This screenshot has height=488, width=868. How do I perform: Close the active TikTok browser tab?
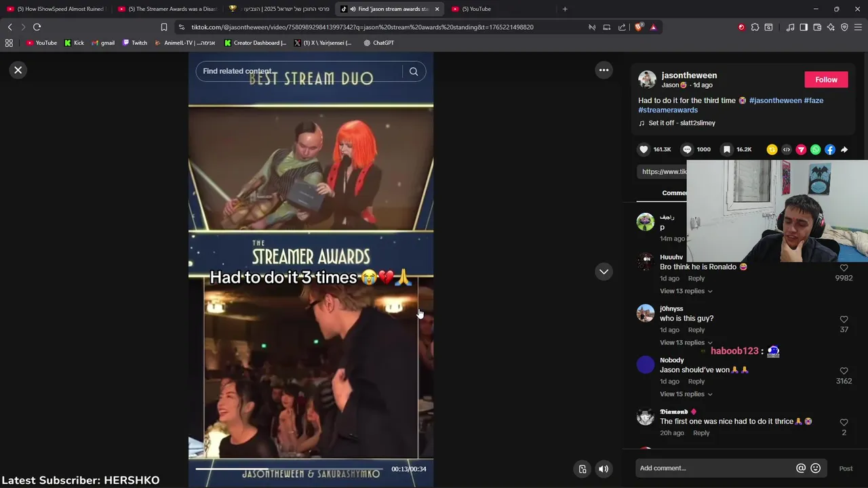(x=437, y=9)
